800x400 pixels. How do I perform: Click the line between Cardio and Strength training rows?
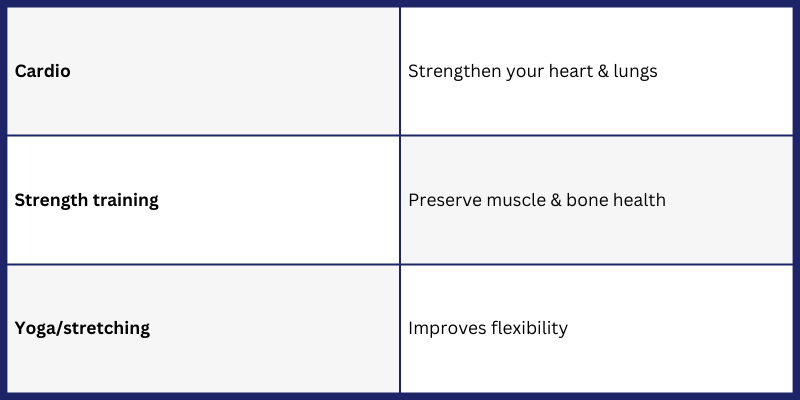click(200, 135)
